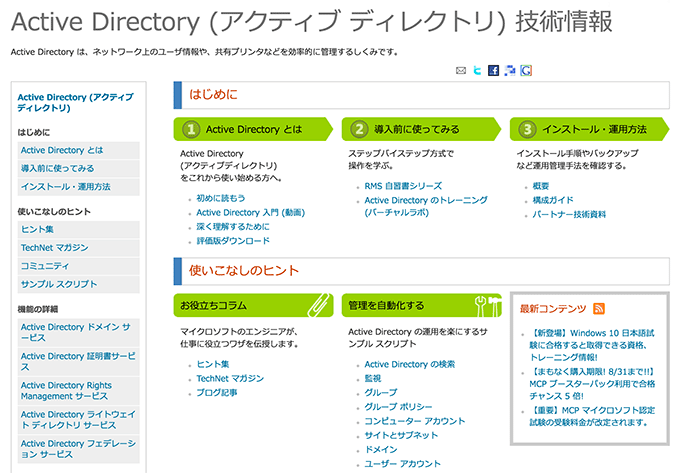Open the 'グループ ポリシー' link
Screen dimensions: 680x473
click(x=398, y=407)
